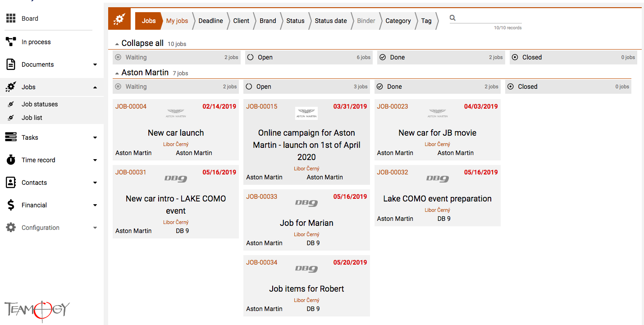Viewport: 644px width, 325px height.
Task: Click 'New car for JB movie' title
Action: click(437, 133)
